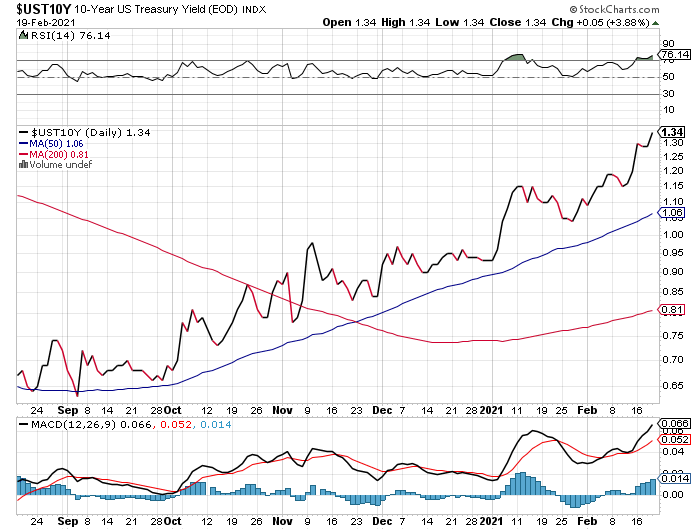Click the 0.052 MACD signal axis tag
This screenshot has height=530, width=700.
pos(674,440)
